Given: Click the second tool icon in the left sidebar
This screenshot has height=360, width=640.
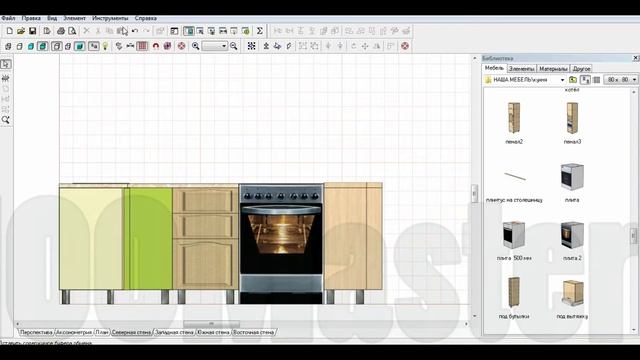Looking at the screenshot, I should (x=6, y=78).
